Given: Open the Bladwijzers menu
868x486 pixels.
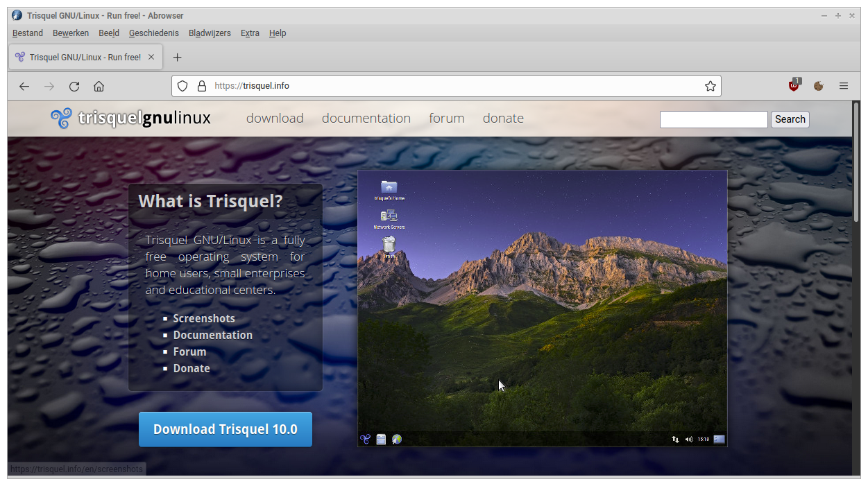Looking at the screenshot, I should pyautogui.click(x=210, y=33).
